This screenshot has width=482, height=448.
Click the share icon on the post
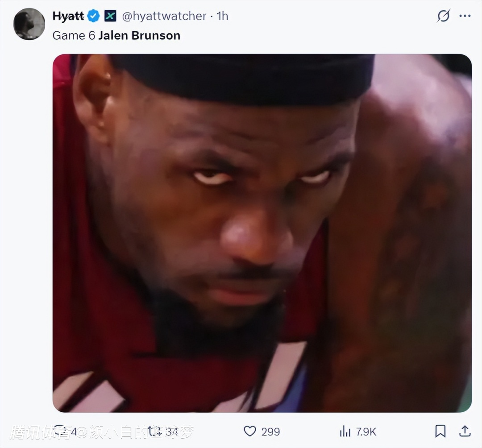point(465,431)
